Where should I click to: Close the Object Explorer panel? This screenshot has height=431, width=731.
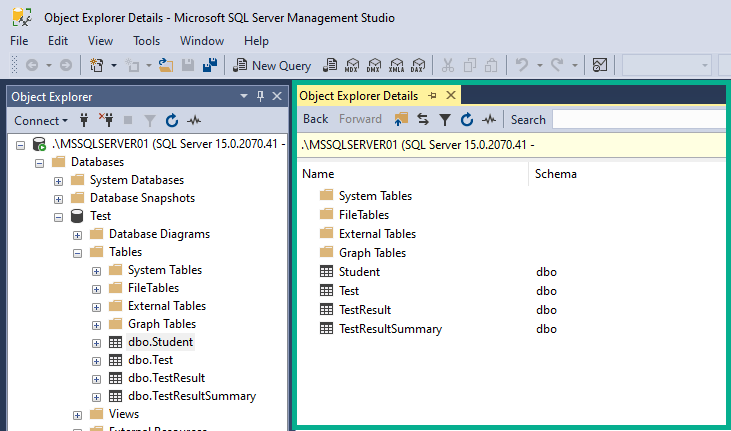pyautogui.click(x=277, y=96)
